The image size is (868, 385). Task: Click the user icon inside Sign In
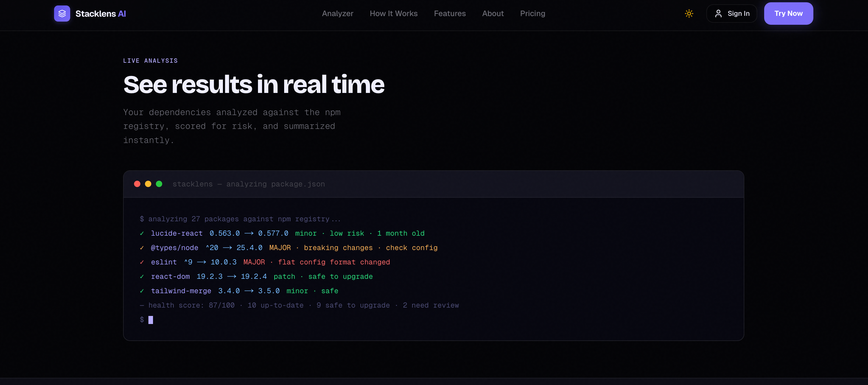pos(718,14)
